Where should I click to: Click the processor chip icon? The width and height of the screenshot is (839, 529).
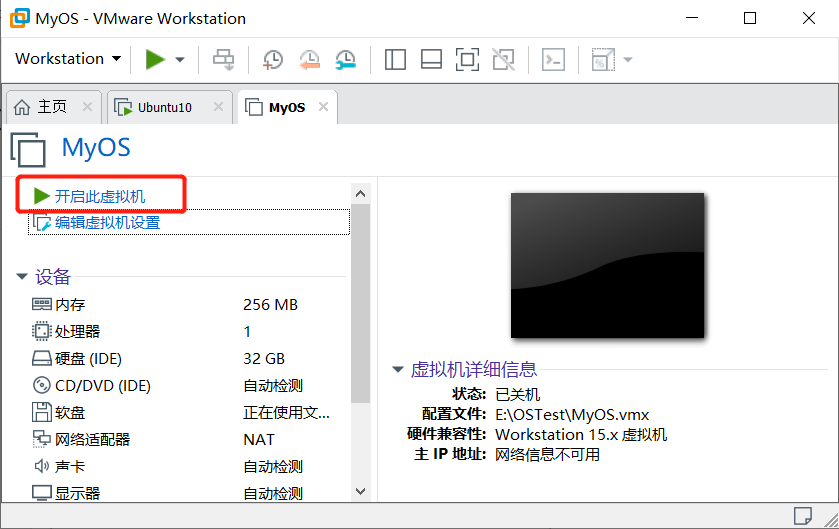pos(42,331)
